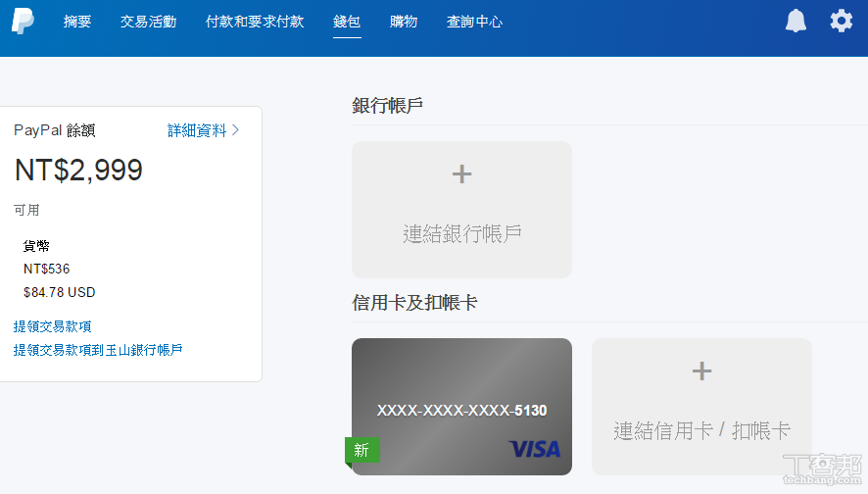The height and width of the screenshot is (494, 868).
Task: Click the 連結銀行帳戶 label
Action: [461, 234]
